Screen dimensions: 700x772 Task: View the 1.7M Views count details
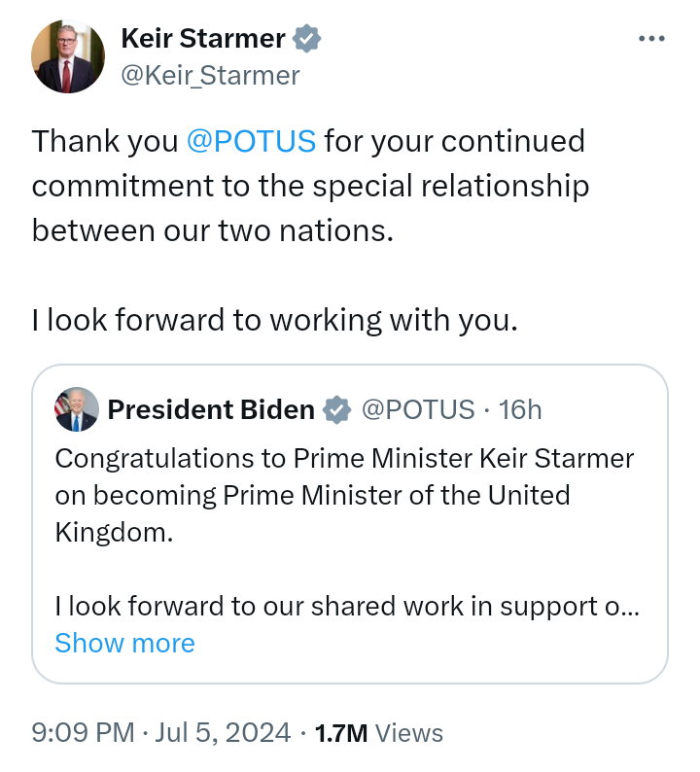coord(377,732)
